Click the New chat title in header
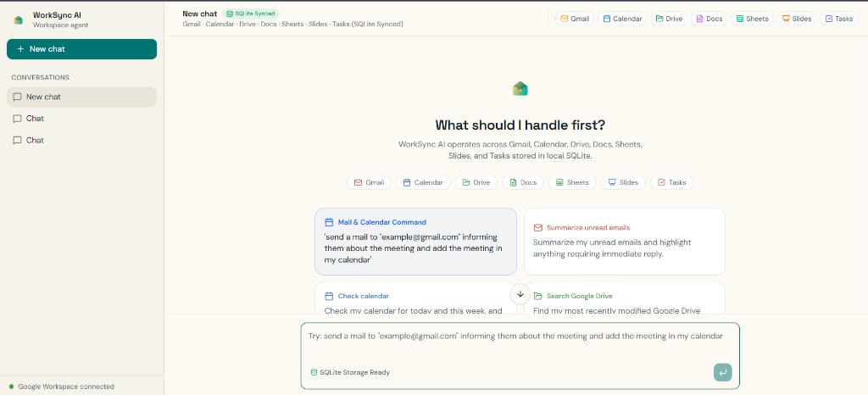The image size is (868, 395). pos(199,14)
